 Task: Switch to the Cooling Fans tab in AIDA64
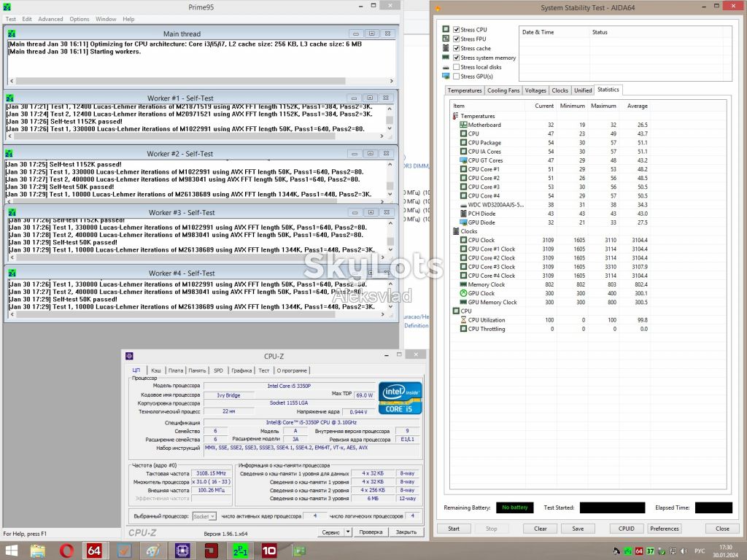(503, 90)
